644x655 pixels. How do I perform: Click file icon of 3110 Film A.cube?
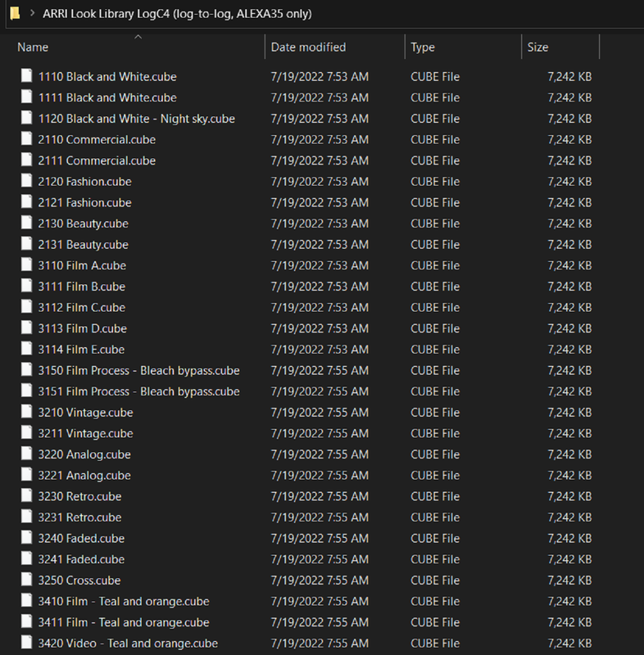coord(27,264)
